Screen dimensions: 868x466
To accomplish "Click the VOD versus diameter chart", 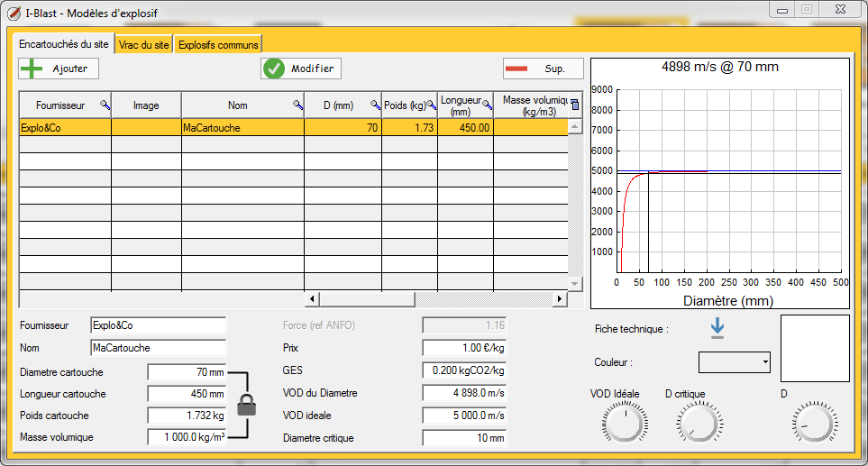I will click(720, 183).
